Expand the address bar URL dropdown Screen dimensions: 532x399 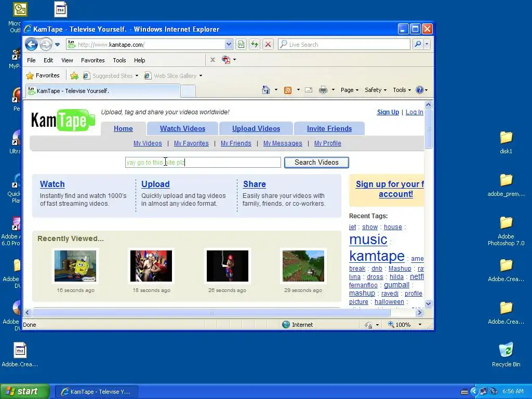click(229, 44)
